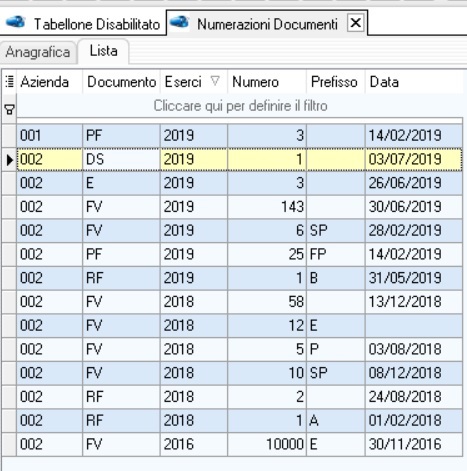Open the Anagrafica tab
This screenshot has height=471, width=467.
point(38,52)
